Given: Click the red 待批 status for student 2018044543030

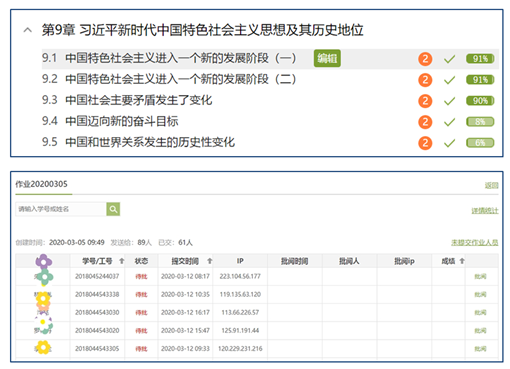Looking at the screenshot, I should 141,313.
